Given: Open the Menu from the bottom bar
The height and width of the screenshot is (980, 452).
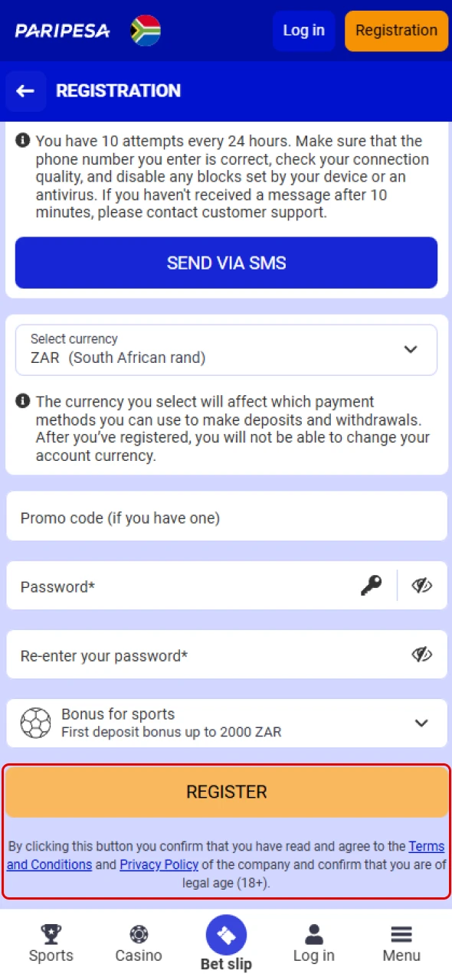Looking at the screenshot, I should click(401, 942).
